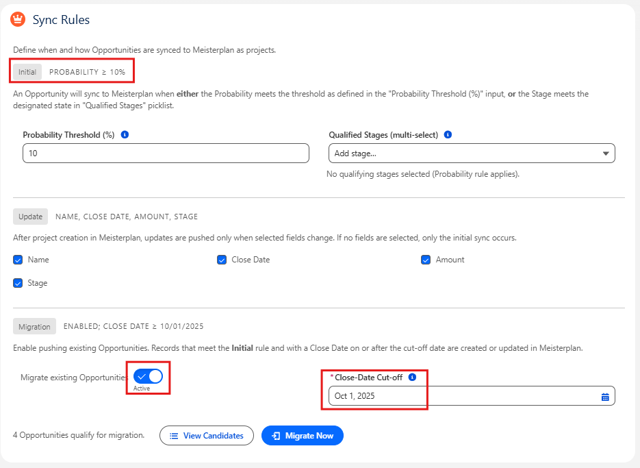Uncheck the Name checkbox
Image resolution: width=640 pixels, height=468 pixels.
(18, 260)
